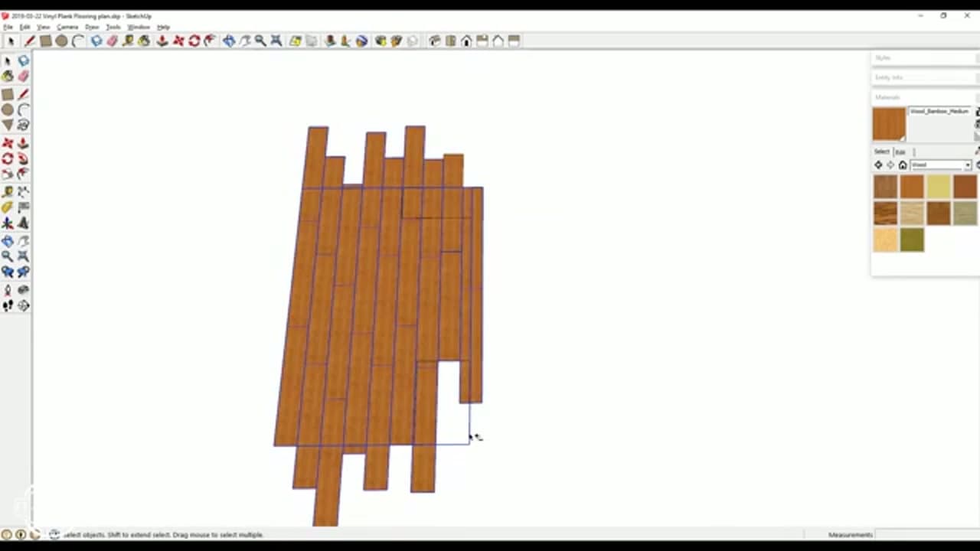Choose the Rotate tool in the horizontal toolbar

tap(194, 41)
